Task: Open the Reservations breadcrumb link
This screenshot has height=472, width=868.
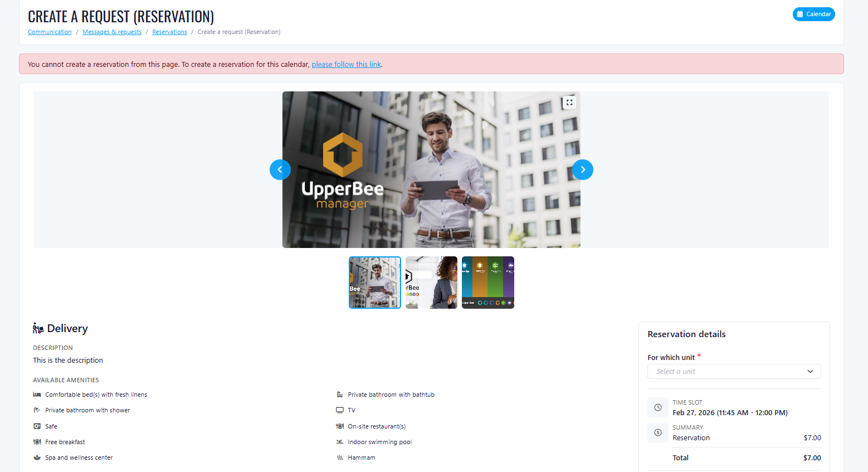Action: 169,32
